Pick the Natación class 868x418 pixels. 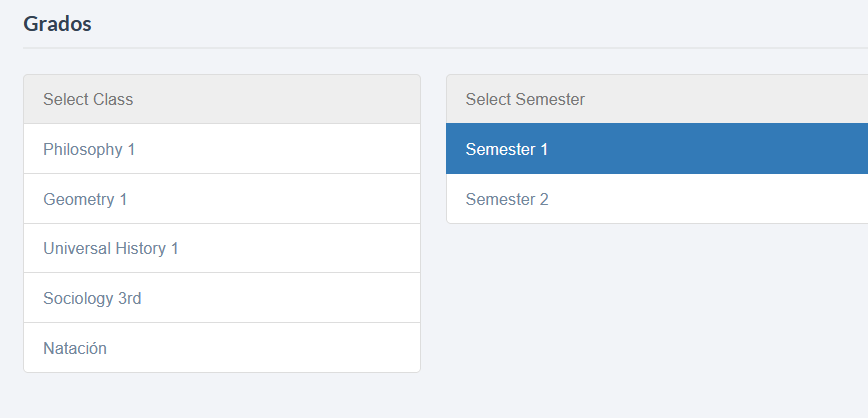click(75, 348)
